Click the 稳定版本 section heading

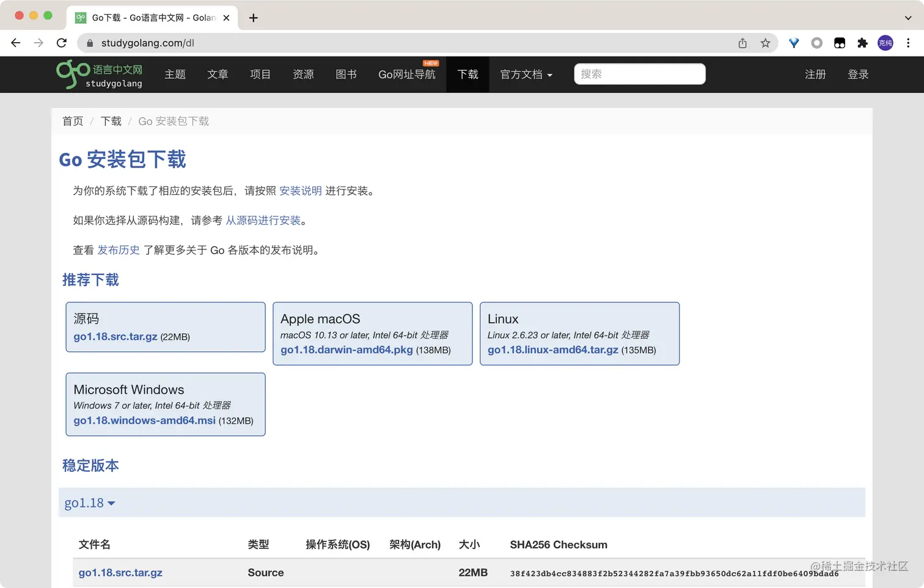(90, 466)
